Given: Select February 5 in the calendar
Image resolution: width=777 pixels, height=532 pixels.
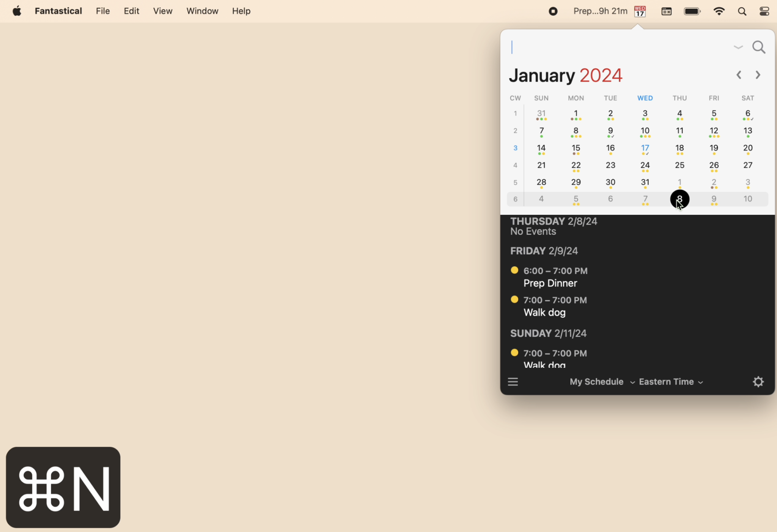Looking at the screenshot, I should [x=576, y=199].
